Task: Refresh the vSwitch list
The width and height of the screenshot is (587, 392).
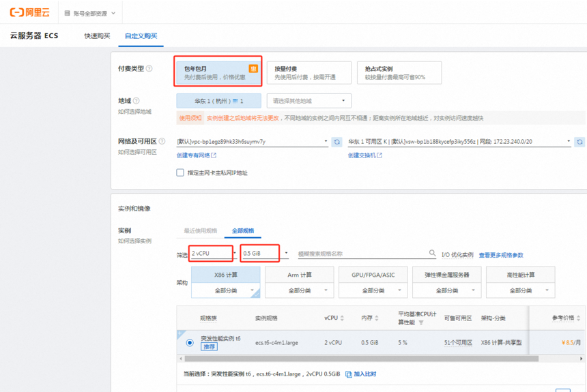Action: (579, 142)
